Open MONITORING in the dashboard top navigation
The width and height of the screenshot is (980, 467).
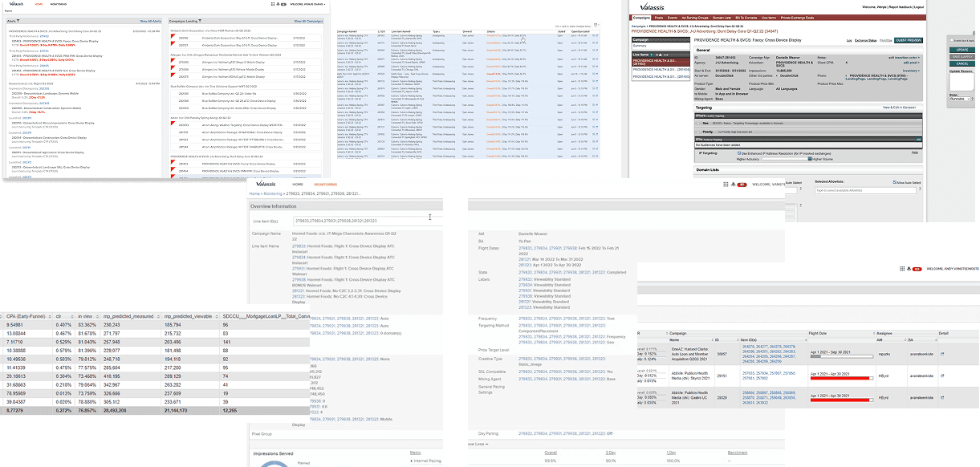[59, 4]
